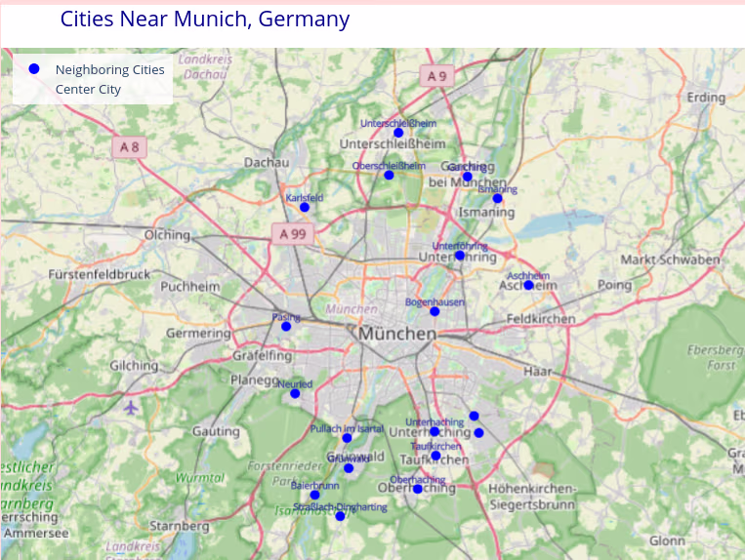
Task: Click the Gräfelfing map label
Action: (263, 355)
